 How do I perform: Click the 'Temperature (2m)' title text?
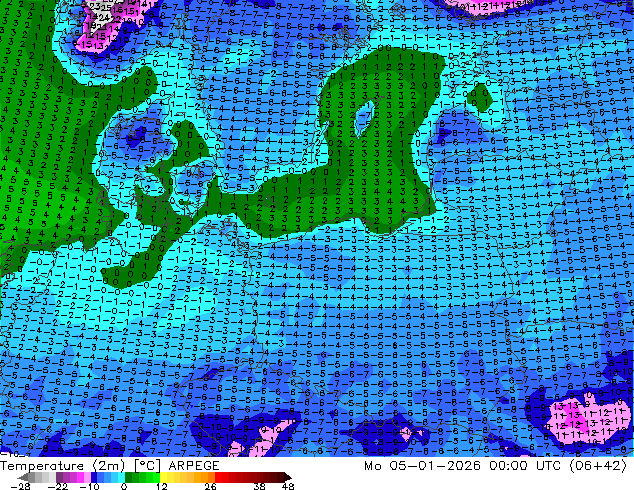pos(63,466)
